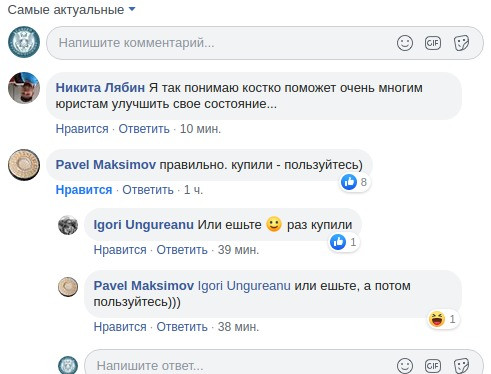Screen dimensions: 491x374
Task: Open Никита Лябин's profile name link
Action: pos(100,88)
